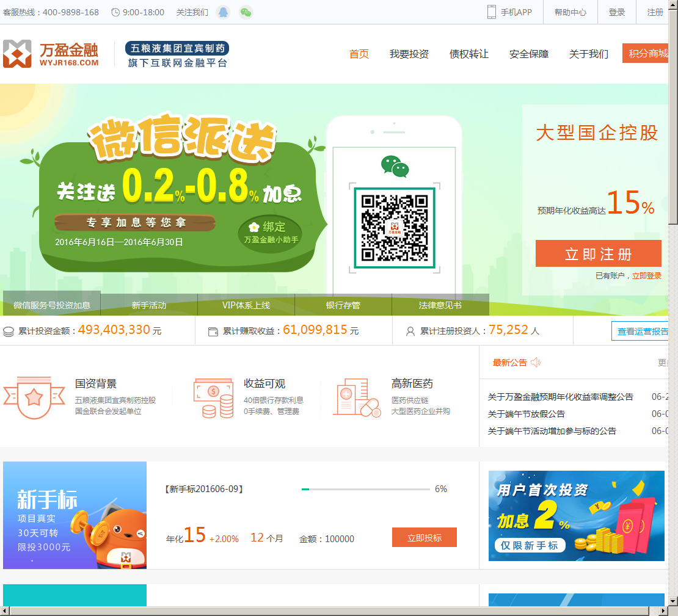Click the 注册 link in top bar
678x616 pixels.
pos(655,12)
